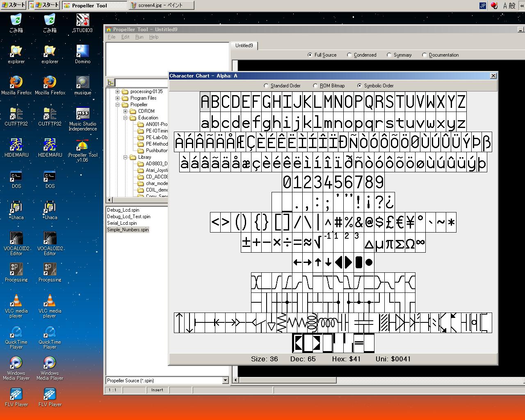This screenshot has height=420, width=525.
Task: Select the Full Source view option
Action: click(322, 55)
